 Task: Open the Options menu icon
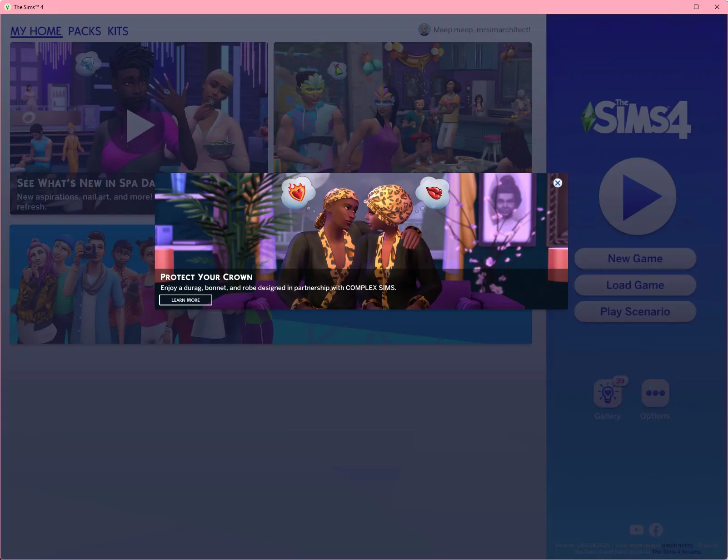pos(655,393)
